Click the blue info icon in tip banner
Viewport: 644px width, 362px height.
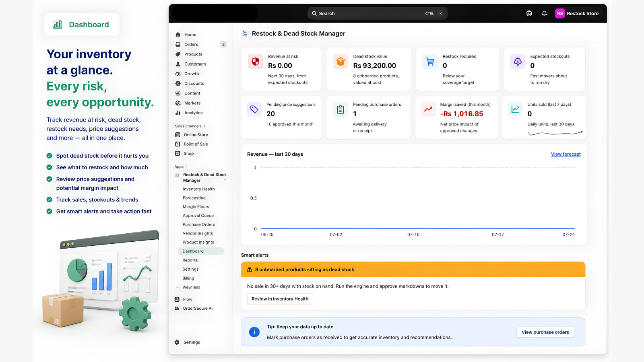tap(254, 332)
